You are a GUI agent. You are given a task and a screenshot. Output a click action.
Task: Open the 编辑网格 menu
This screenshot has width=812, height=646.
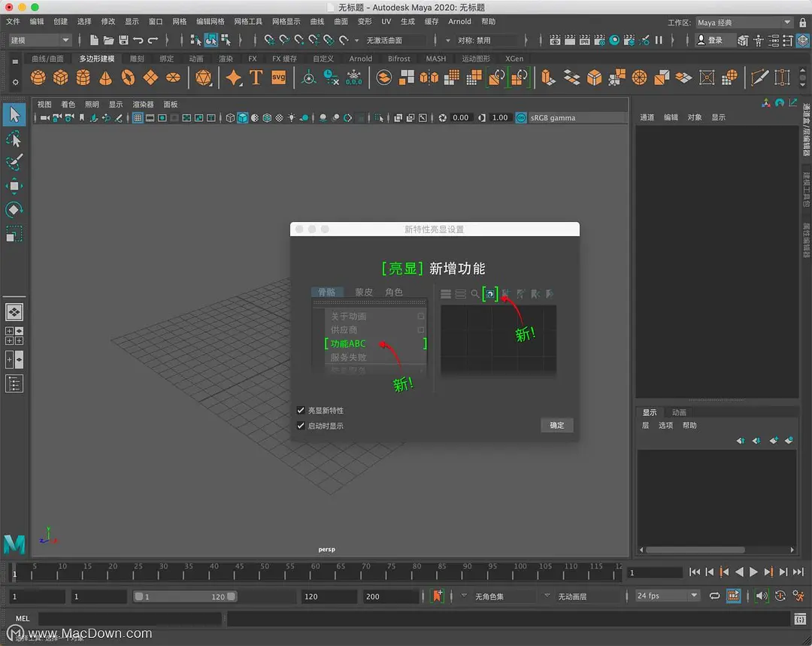pyautogui.click(x=211, y=22)
